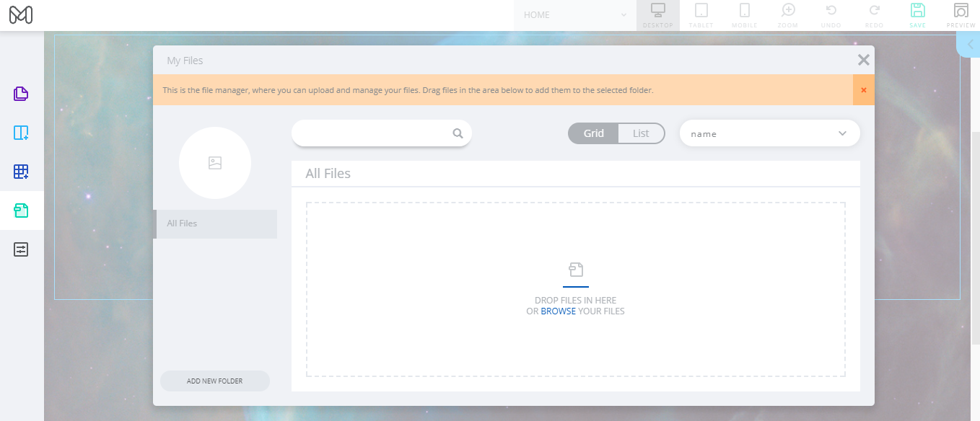The width and height of the screenshot is (980, 421).
Task: Click the file drop zone icon
Action: click(x=575, y=270)
